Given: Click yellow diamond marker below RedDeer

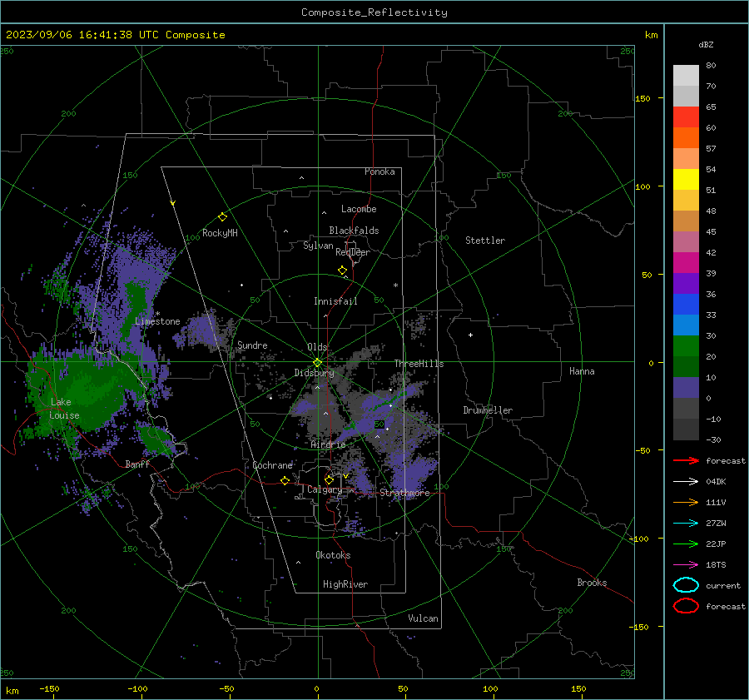Looking at the screenshot, I should pyautogui.click(x=343, y=271).
